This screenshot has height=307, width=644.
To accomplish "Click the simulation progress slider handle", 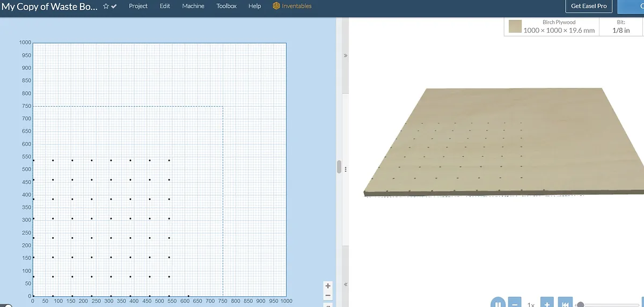I will [x=580, y=304].
